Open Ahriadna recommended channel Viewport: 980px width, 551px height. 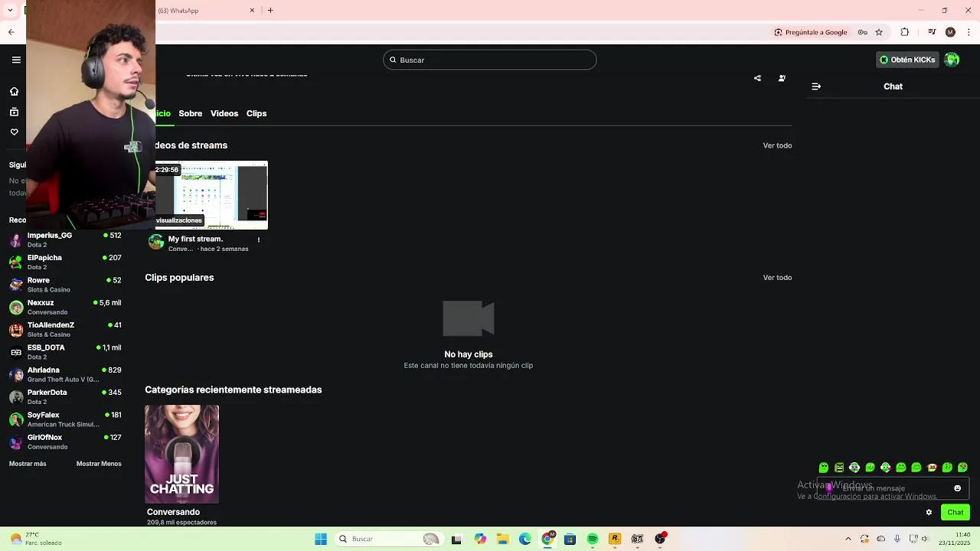pos(65,375)
